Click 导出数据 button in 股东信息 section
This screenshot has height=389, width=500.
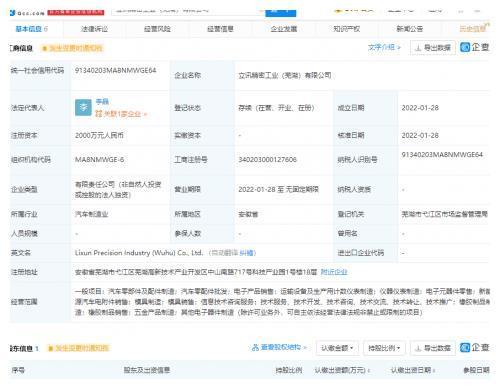pyautogui.click(x=433, y=348)
